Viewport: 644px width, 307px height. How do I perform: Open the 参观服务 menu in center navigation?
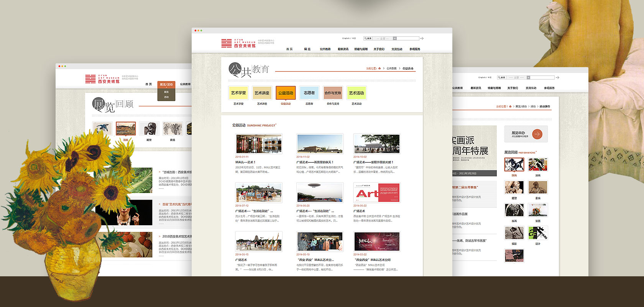[415, 49]
